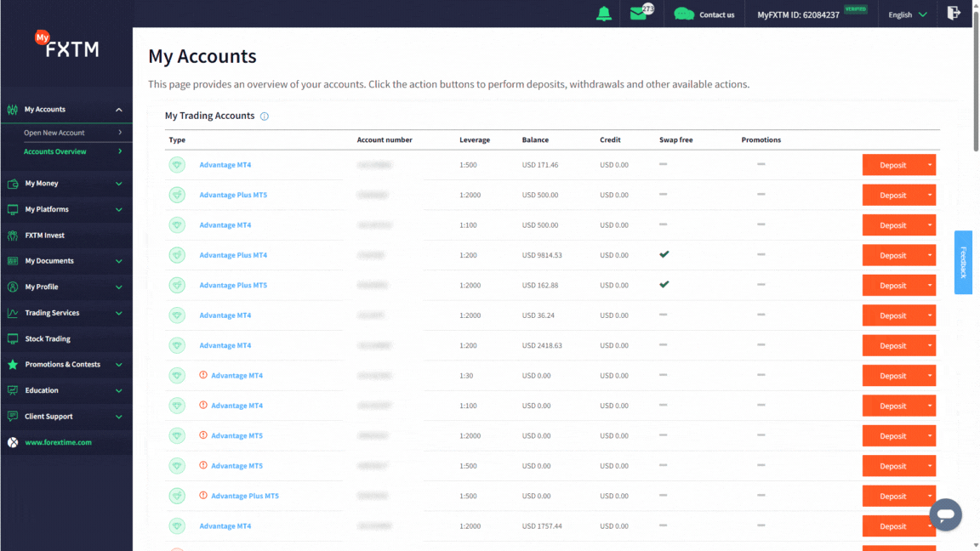Click the Contact us chat icon
Screen dimensions: 980x551
(684, 14)
